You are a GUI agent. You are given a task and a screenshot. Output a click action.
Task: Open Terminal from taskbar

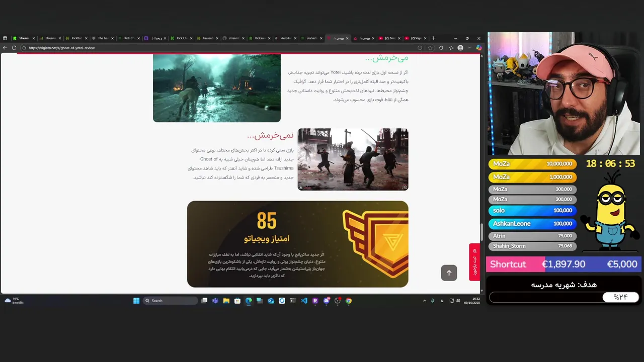click(293, 301)
